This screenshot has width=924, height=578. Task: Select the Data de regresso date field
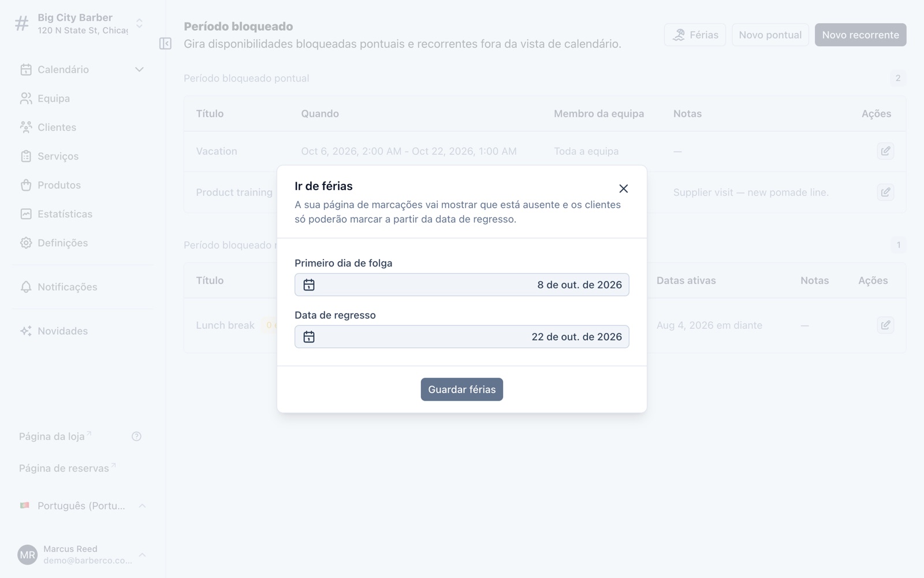coord(462,337)
